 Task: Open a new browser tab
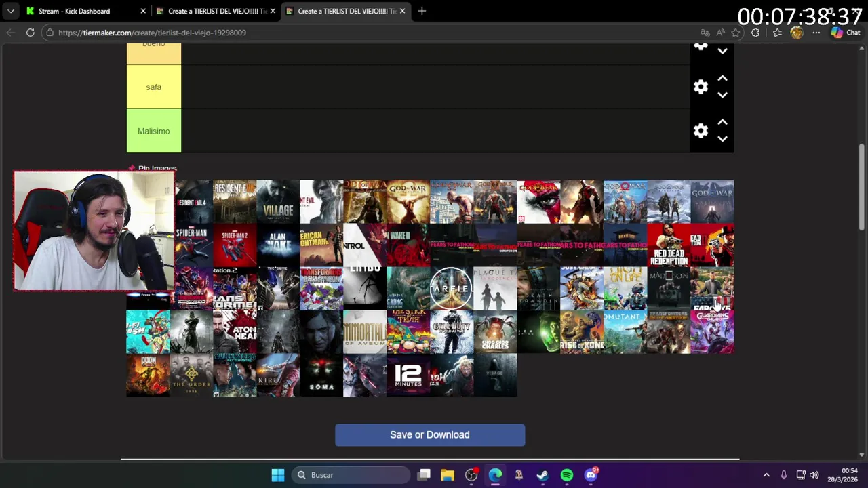[422, 11]
